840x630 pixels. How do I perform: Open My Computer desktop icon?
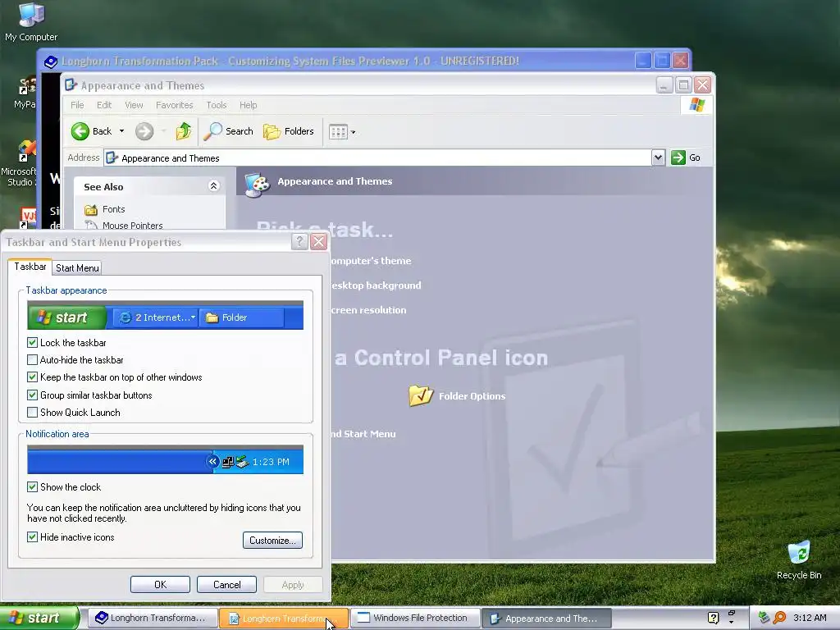pyautogui.click(x=31, y=22)
